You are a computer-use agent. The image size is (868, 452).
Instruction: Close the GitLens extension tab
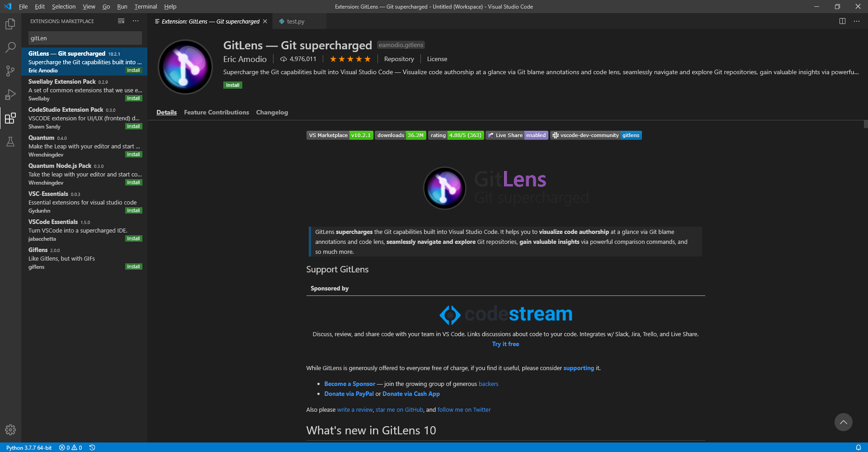(265, 21)
